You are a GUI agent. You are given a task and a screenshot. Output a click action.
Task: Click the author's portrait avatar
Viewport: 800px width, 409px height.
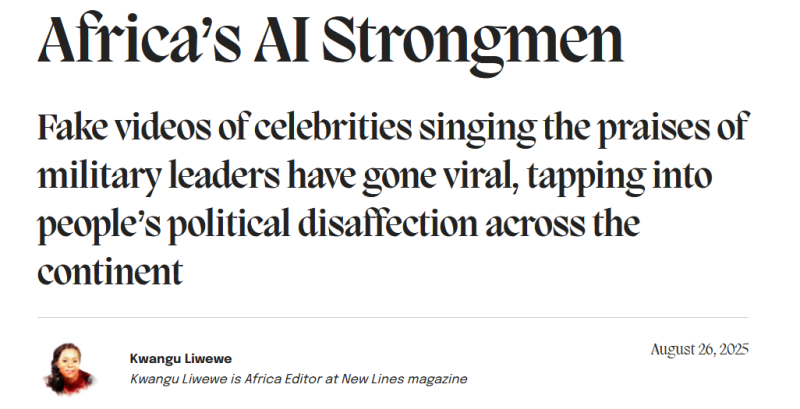pyautogui.click(x=69, y=368)
